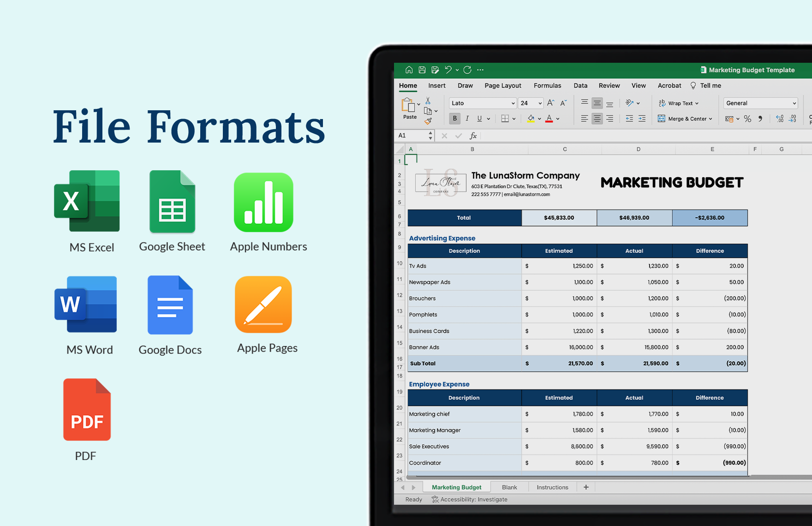This screenshot has height=526, width=812.
Task: Open the Merge & Center dropdown arrow
Action: 710,119
